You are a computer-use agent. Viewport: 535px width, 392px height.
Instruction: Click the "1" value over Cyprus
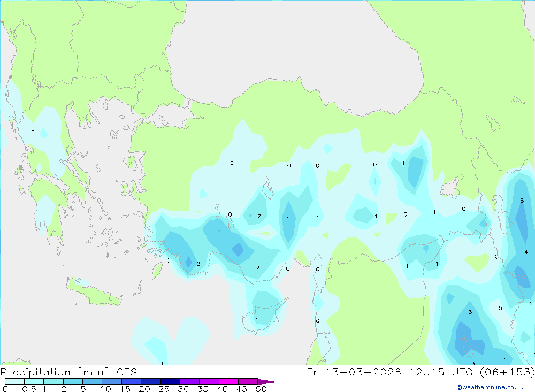(257, 320)
